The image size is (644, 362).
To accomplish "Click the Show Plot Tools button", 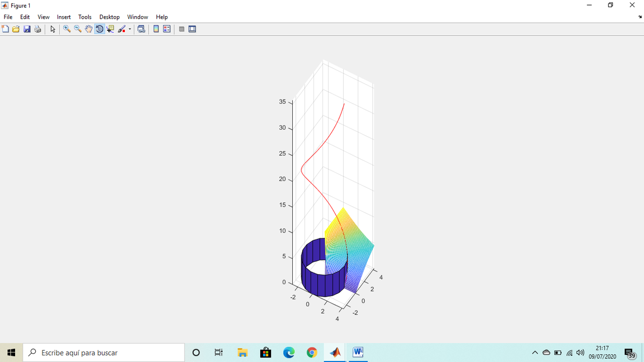I will click(x=192, y=29).
